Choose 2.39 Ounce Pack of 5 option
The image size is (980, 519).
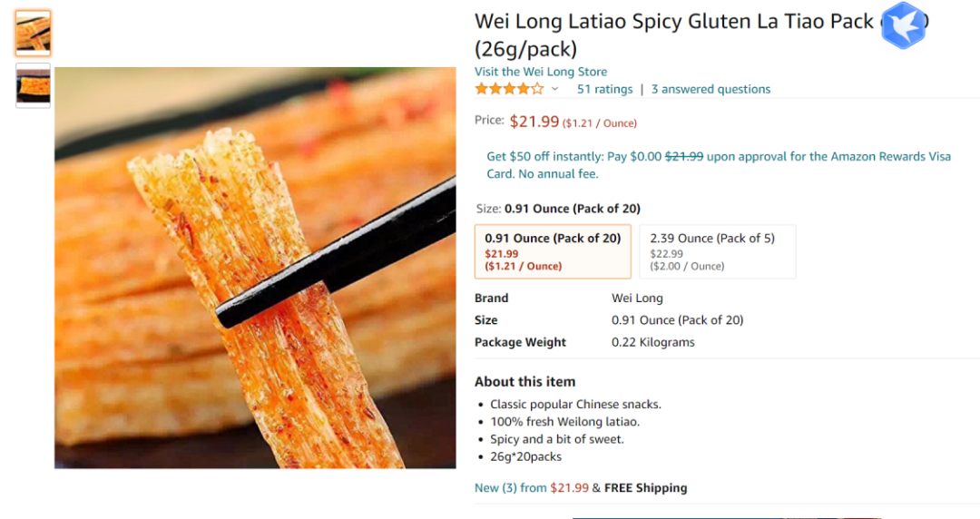coord(717,251)
